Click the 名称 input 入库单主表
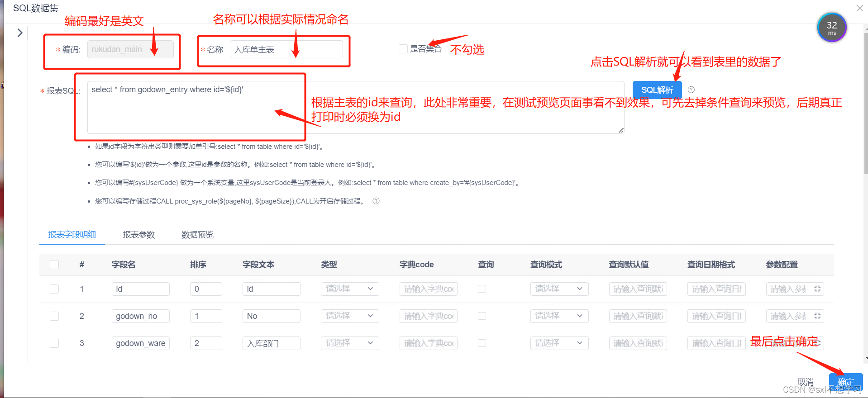 pos(286,49)
